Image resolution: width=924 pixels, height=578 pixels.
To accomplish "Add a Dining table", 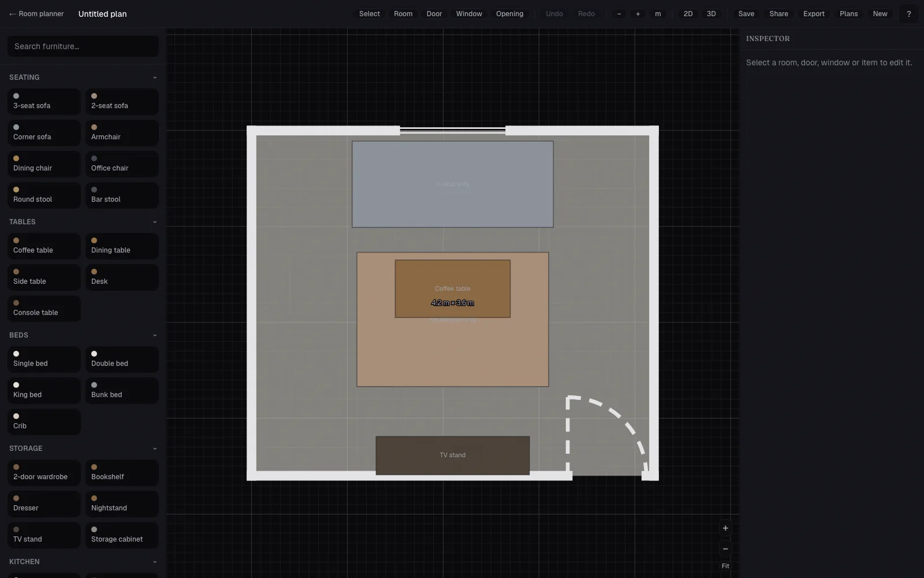I will [122, 246].
